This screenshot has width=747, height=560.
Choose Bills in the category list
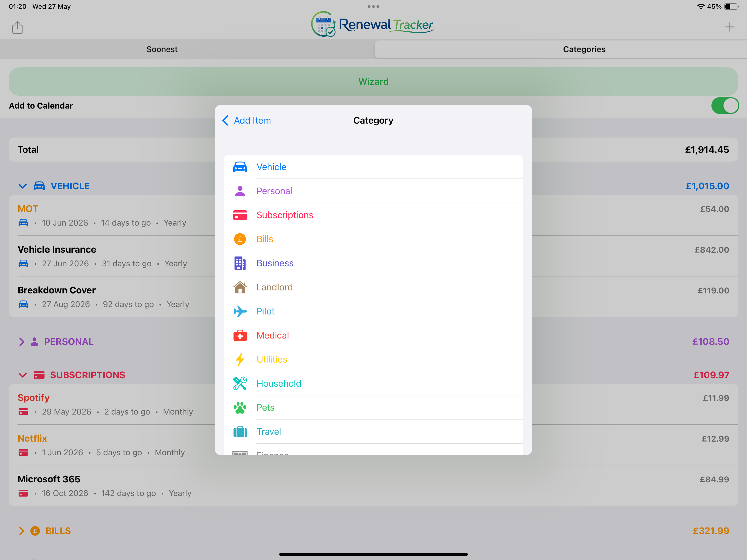point(373,239)
